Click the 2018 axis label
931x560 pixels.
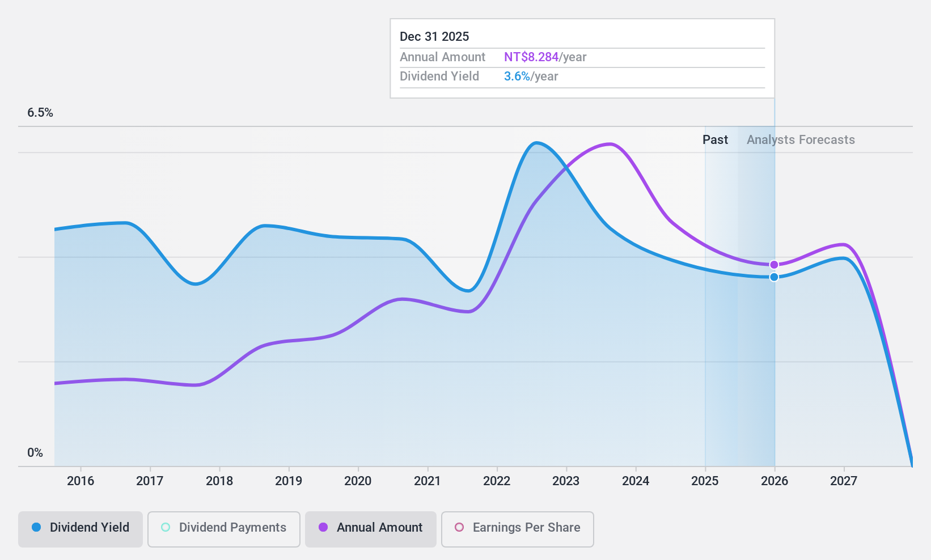point(219,481)
